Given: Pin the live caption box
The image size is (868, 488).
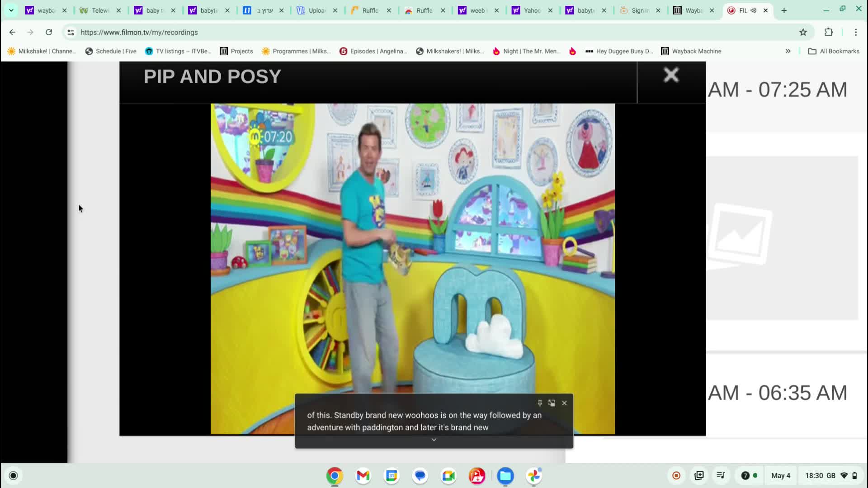Looking at the screenshot, I should 540,403.
